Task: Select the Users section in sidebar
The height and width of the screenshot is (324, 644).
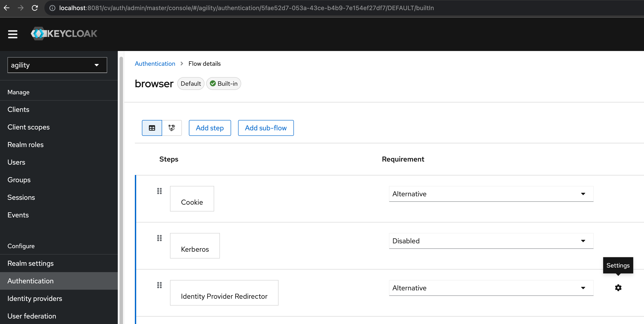Action: tap(16, 162)
